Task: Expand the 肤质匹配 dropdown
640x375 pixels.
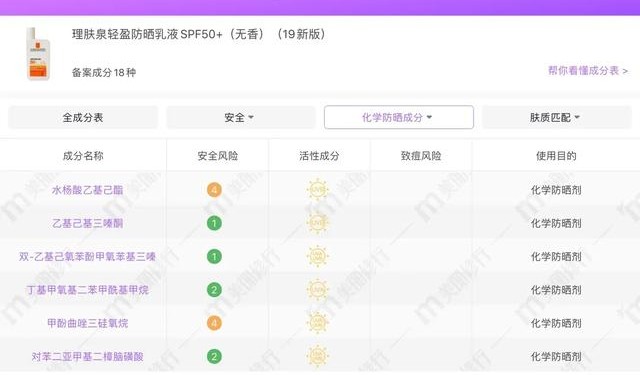Action: tap(557, 118)
